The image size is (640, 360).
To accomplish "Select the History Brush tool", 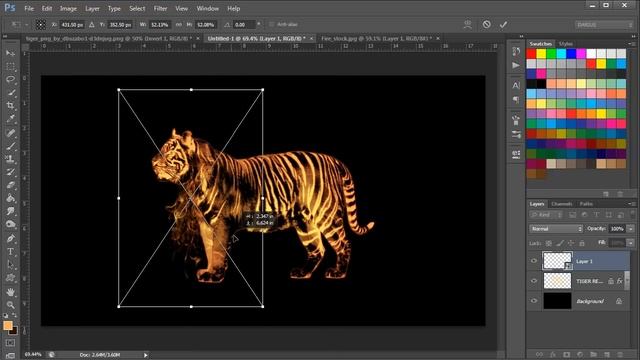I will point(10,172).
